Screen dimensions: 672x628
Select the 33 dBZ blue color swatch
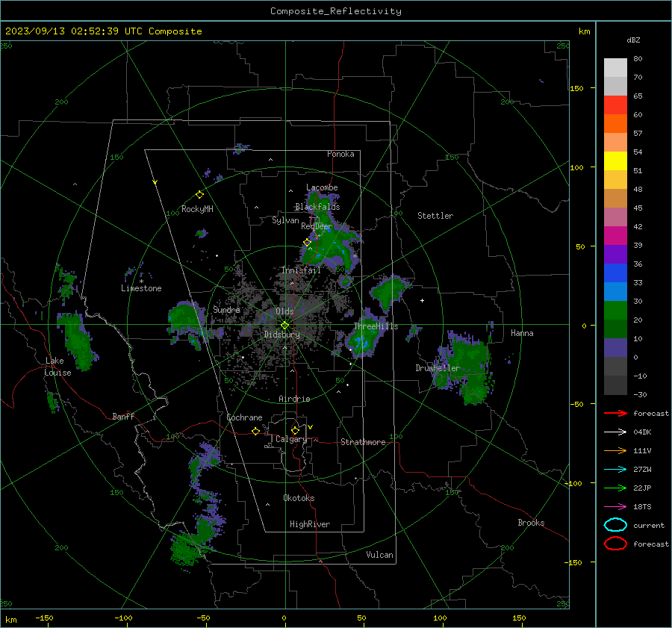615,273
